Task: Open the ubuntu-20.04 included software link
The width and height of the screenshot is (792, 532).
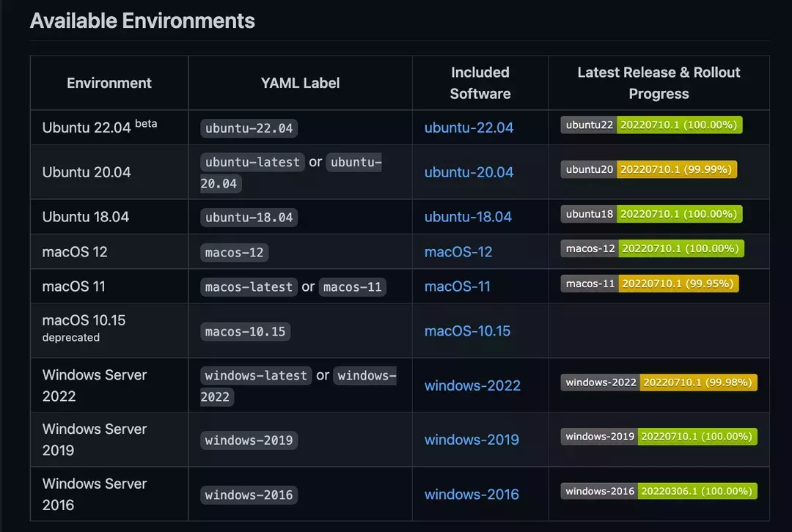Action: [x=469, y=172]
